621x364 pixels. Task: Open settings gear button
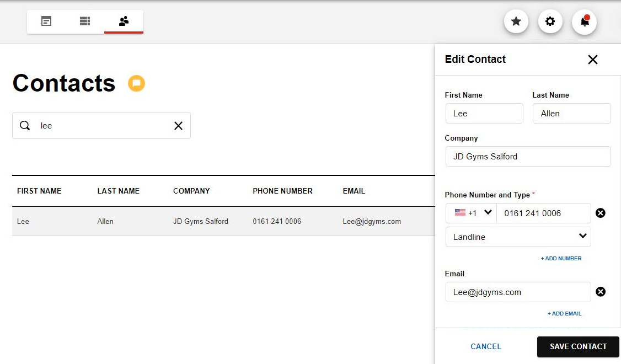tap(550, 22)
